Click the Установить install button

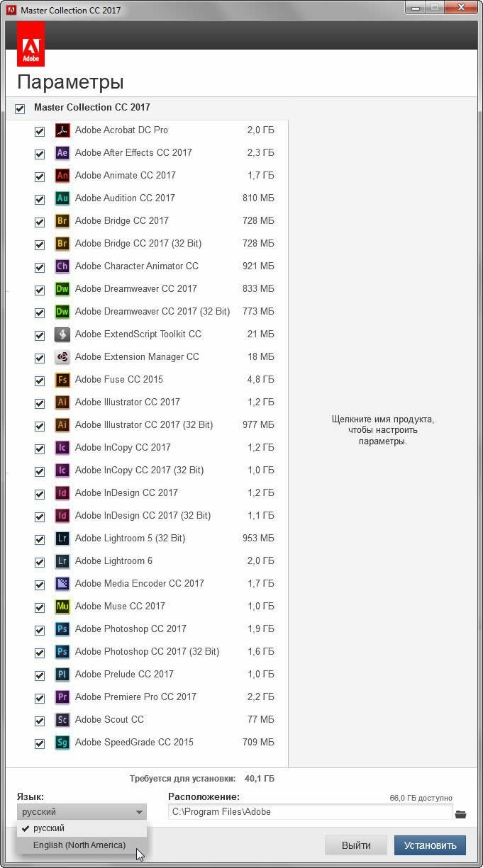point(431,845)
